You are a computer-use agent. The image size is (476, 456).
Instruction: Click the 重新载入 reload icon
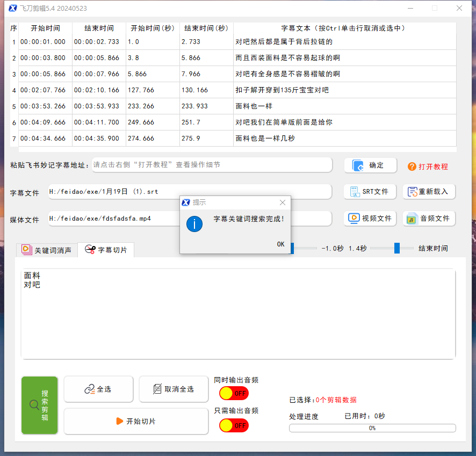pyautogui.click(x=413, y=192)
